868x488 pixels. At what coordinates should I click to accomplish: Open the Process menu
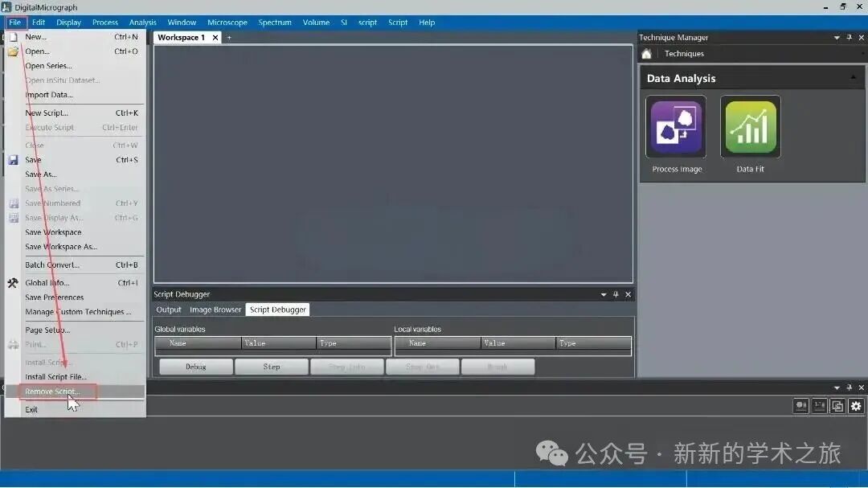click(x=105, y=23)
